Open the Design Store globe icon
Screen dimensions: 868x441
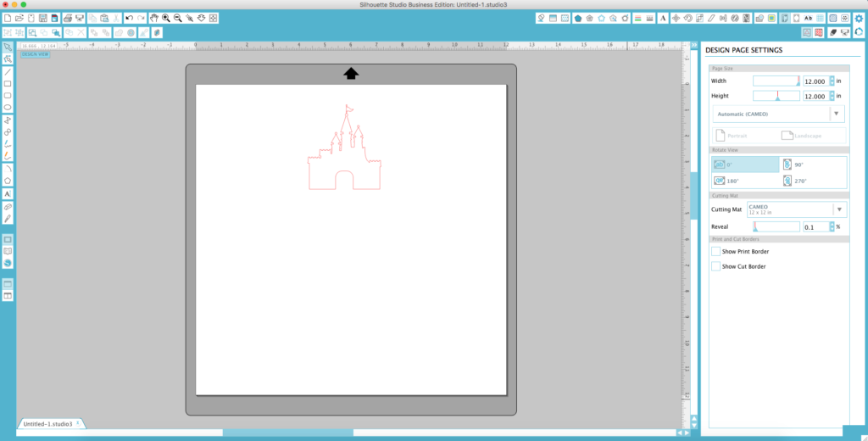8,263
